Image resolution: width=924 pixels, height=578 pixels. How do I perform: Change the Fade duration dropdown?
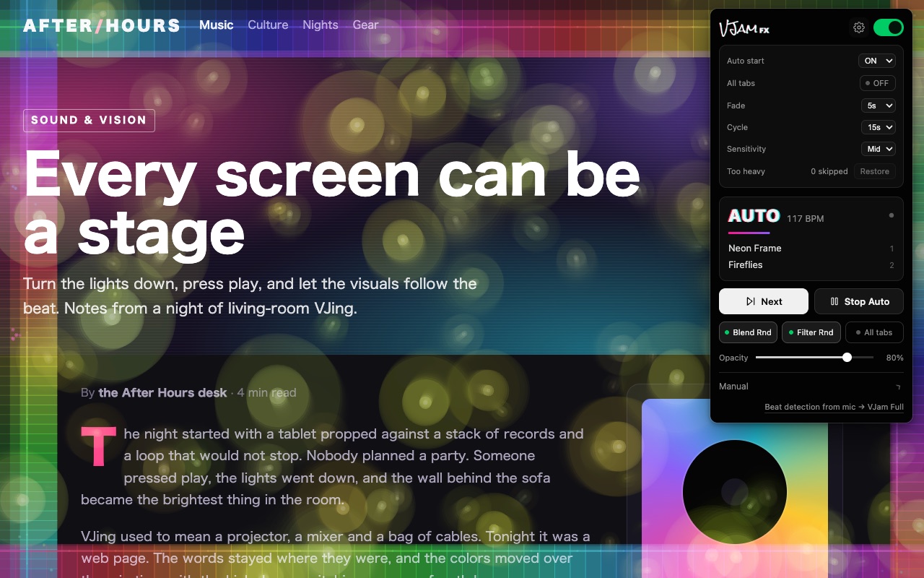[879, 105]
